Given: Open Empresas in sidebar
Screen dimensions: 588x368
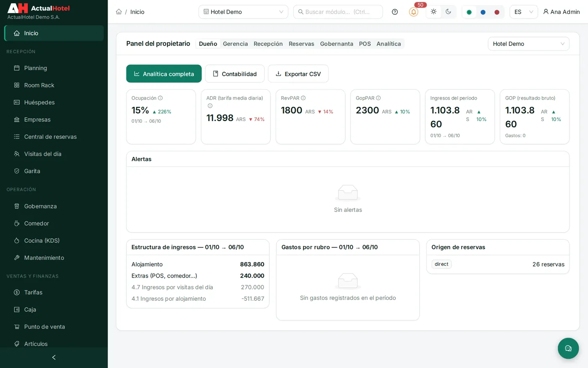Looking at the screenshot, I should (x=54, y=120).
